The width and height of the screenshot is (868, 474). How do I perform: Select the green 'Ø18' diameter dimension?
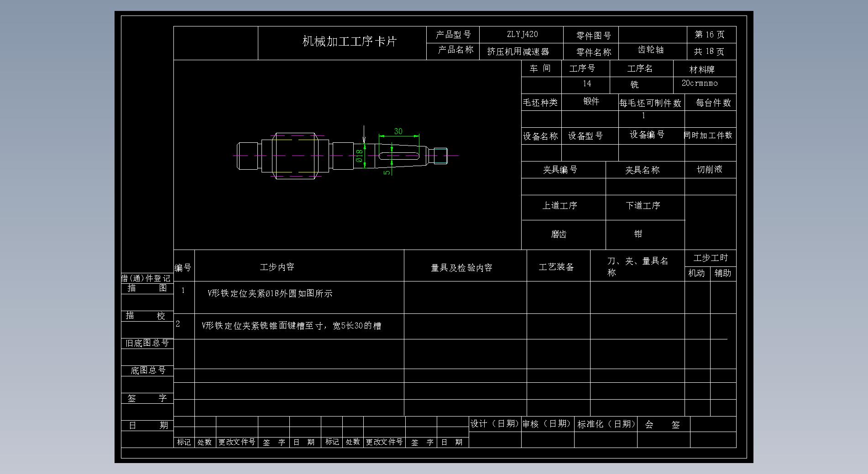(x=359, y=156)
